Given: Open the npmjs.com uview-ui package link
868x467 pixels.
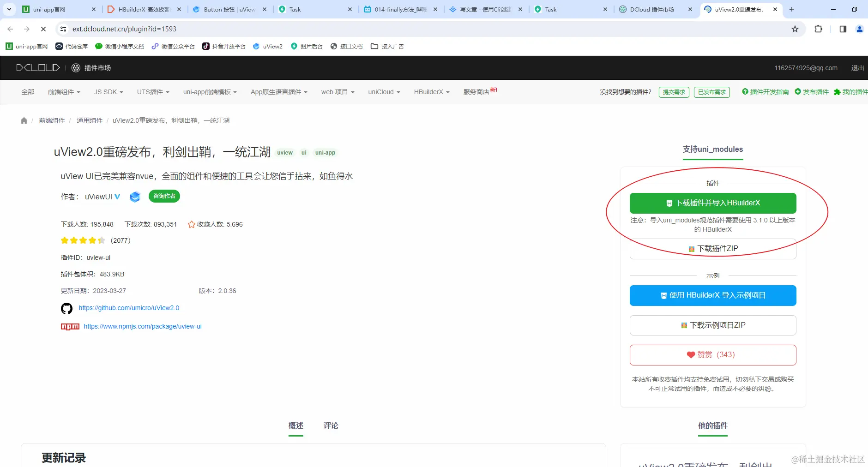Looking at the screenshot, I should (143, 326).
